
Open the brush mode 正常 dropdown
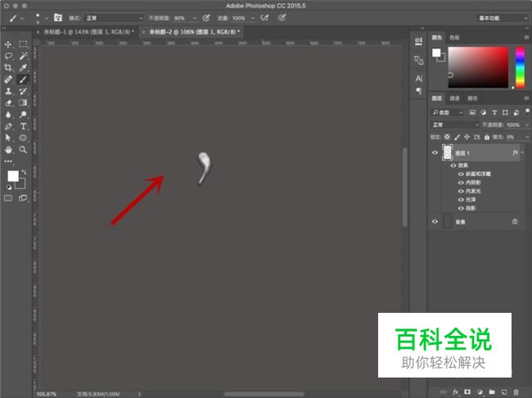(x=114, y=18)
